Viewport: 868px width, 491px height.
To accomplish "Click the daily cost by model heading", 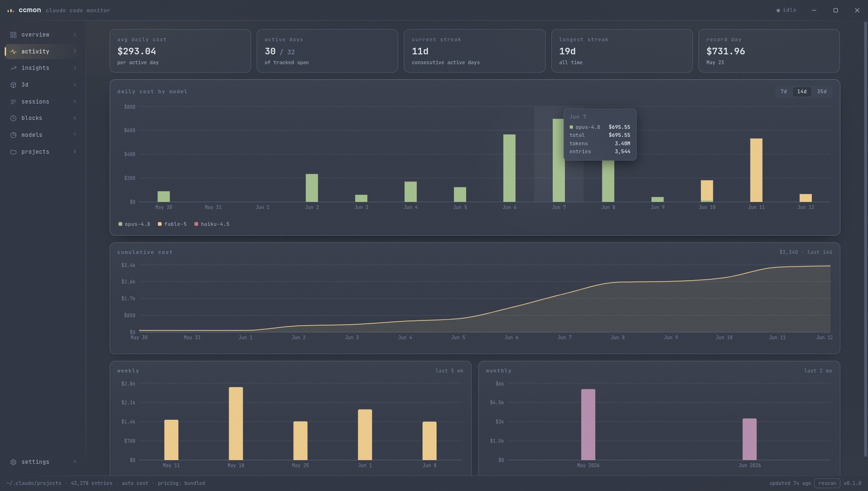I will 152,92.
